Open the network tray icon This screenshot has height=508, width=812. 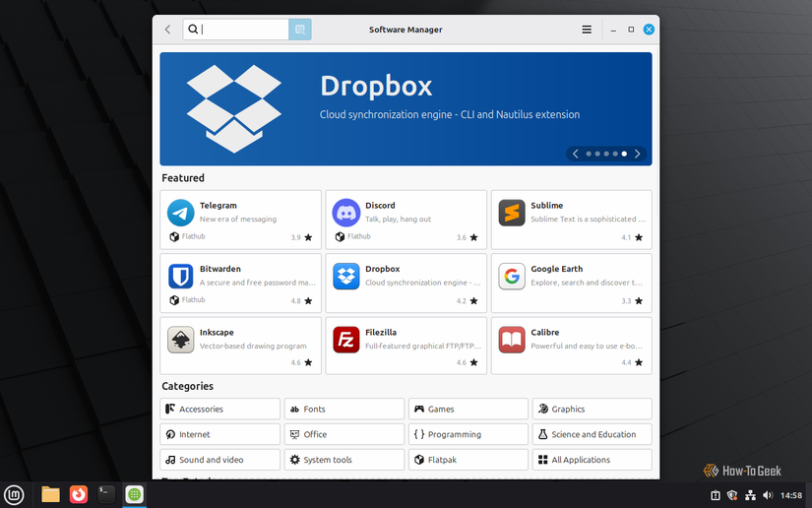tap(750, 495)
